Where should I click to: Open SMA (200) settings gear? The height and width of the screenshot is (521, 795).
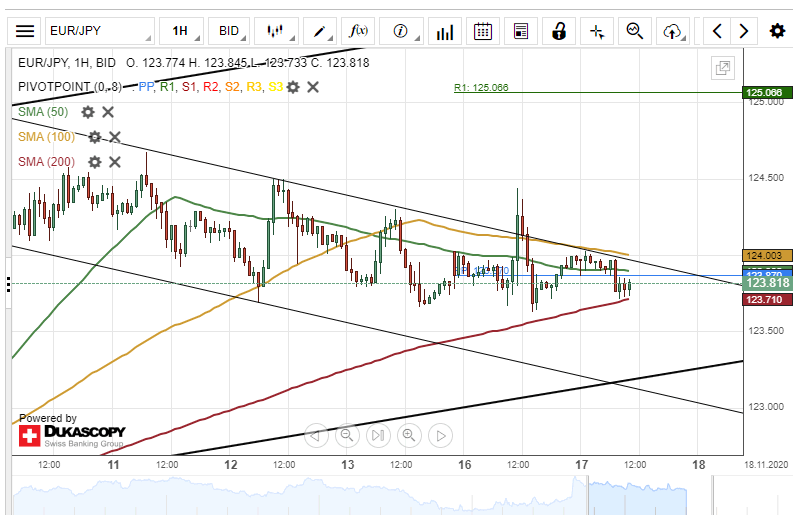click(95, 162)
